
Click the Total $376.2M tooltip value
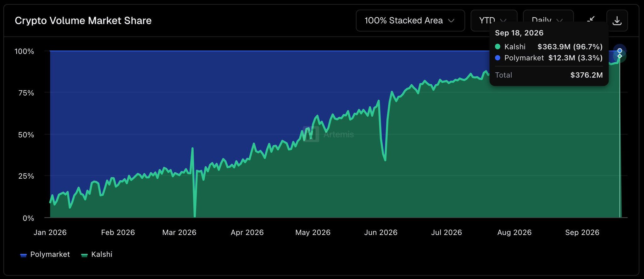coord(586,75)
